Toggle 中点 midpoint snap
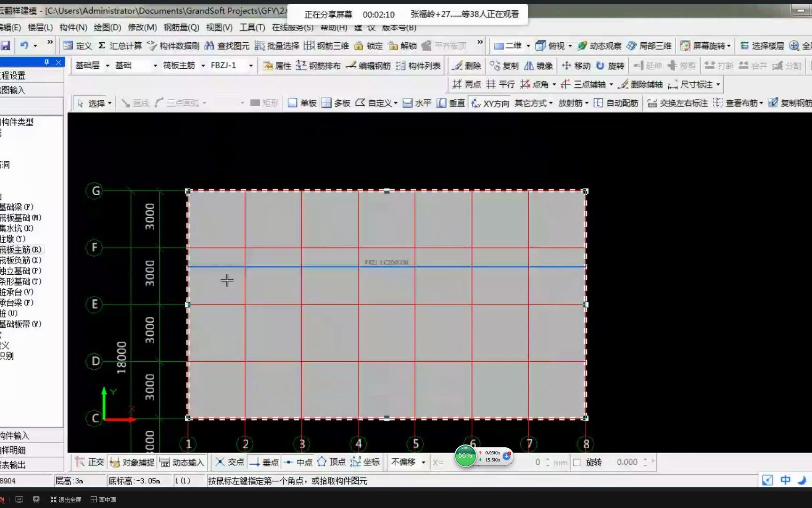The image size is (812, 508). (x=298, y=462)
